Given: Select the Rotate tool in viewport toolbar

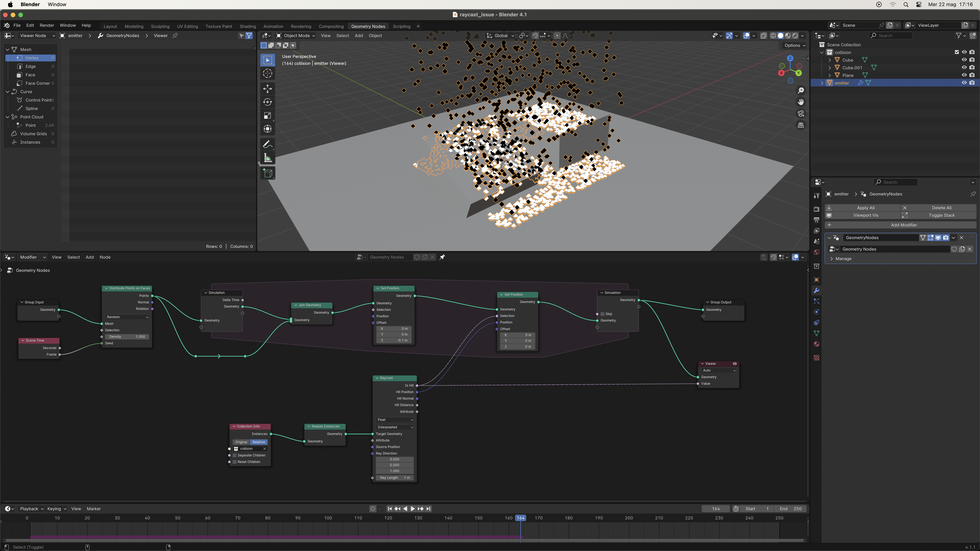Looking at the screenshot, I should [x=267, y=102].
